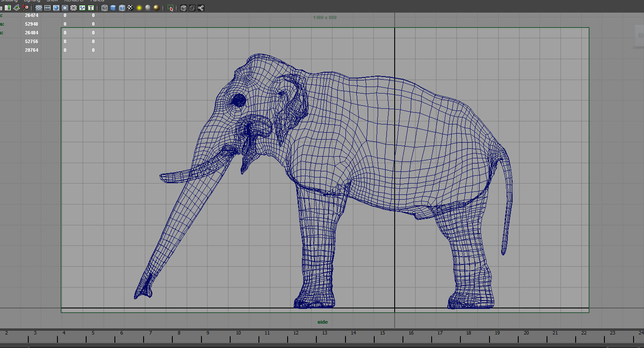The height and width of the screenshot is (348, 644).
Task: Click frame 10 on the time slider
Action: point(238,333)
